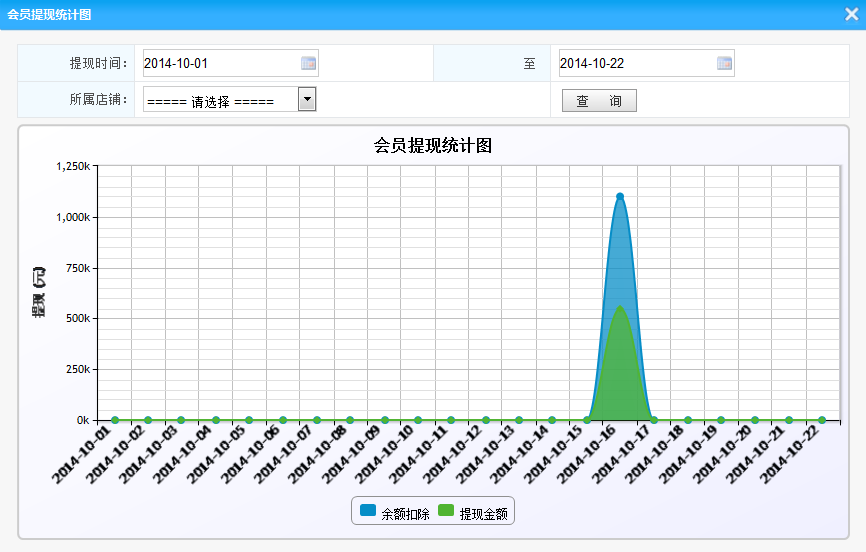
Task: Close the 会员提现统计图 dialog
Action: [x=851, y=14]
